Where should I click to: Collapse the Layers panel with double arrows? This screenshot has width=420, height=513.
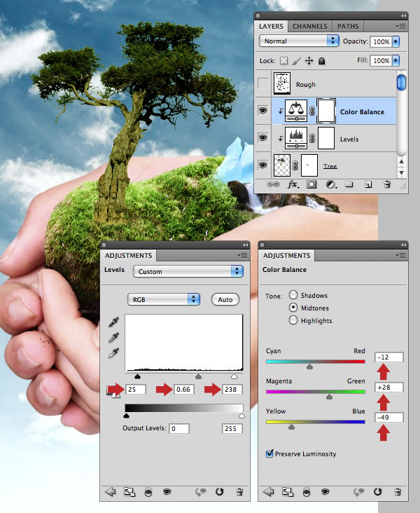click(403, 15)
